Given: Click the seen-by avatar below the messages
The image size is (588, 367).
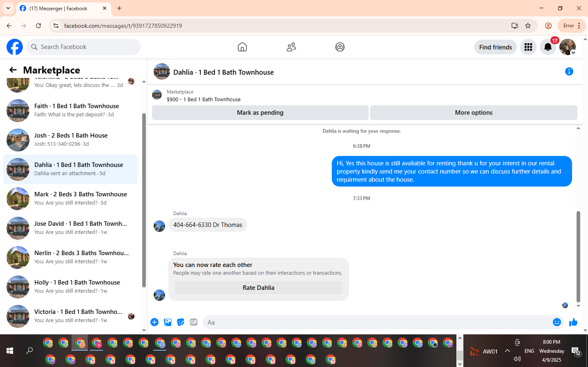Looking at the screenshot, I should coord(565,305).
